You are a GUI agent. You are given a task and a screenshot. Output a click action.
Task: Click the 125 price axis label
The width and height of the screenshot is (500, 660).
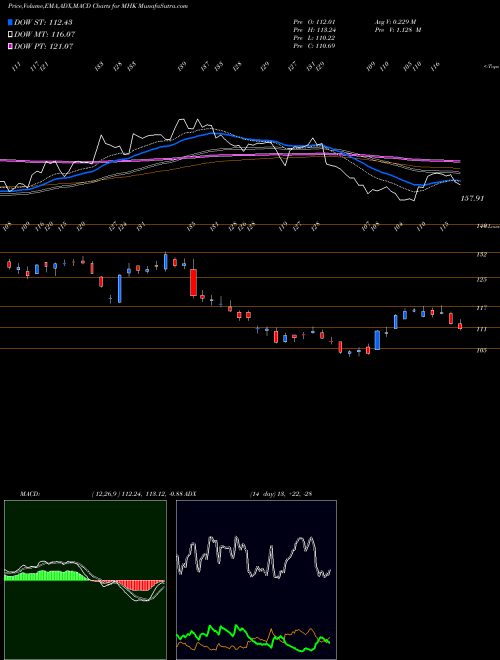point(482,279)
